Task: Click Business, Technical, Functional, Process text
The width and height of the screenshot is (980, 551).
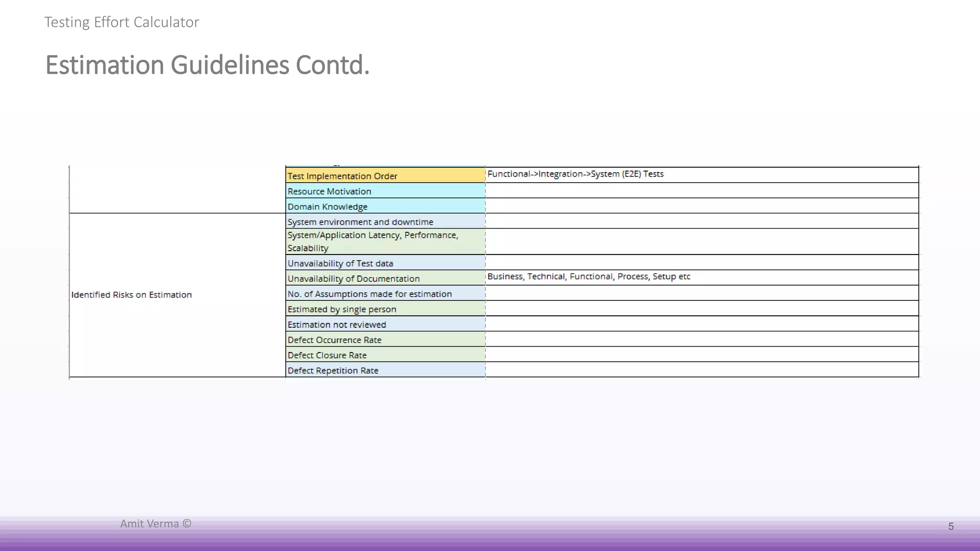Action: 589,276
